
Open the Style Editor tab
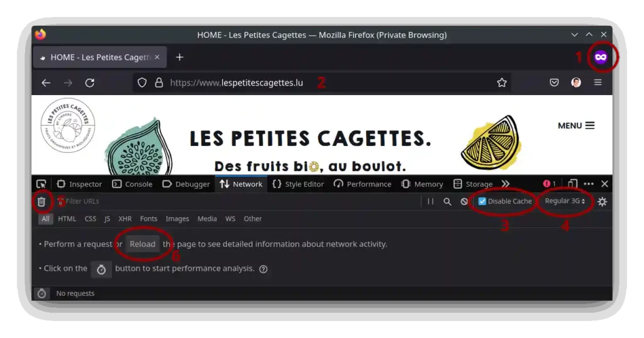point(298,184)
